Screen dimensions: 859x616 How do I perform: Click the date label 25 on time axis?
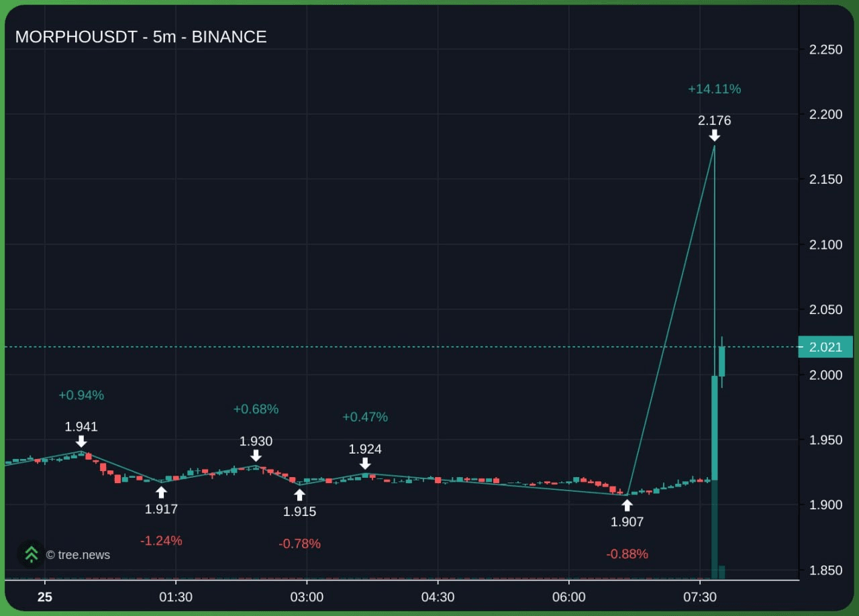coord(45,597)
